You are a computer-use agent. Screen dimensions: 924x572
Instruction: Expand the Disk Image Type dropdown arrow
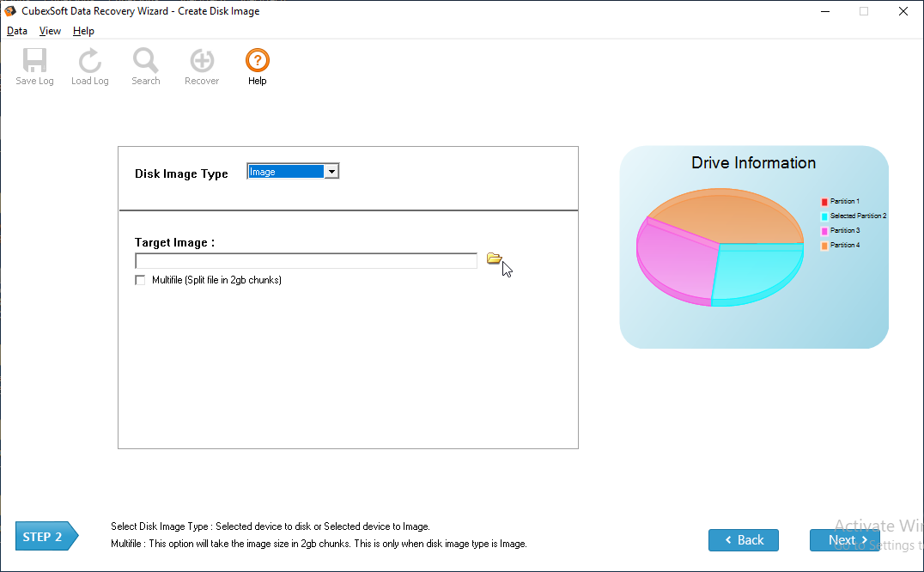coord(331,172)
